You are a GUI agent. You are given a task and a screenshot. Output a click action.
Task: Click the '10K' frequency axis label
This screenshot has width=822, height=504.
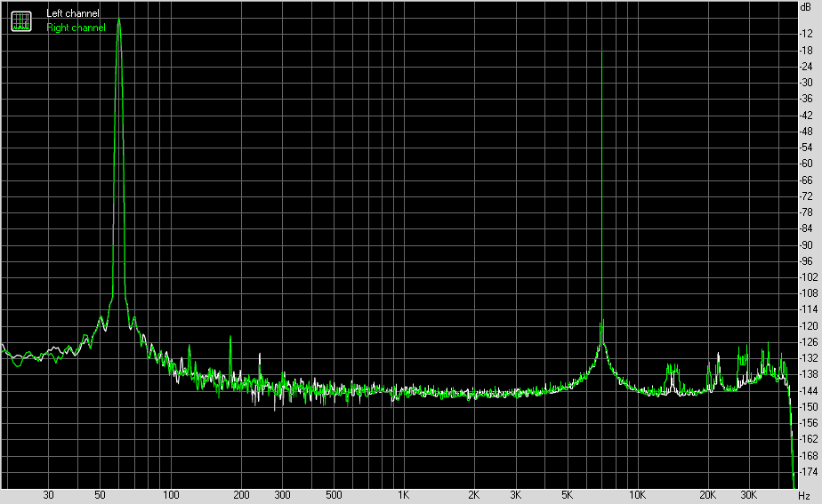(x=638, y=495)
